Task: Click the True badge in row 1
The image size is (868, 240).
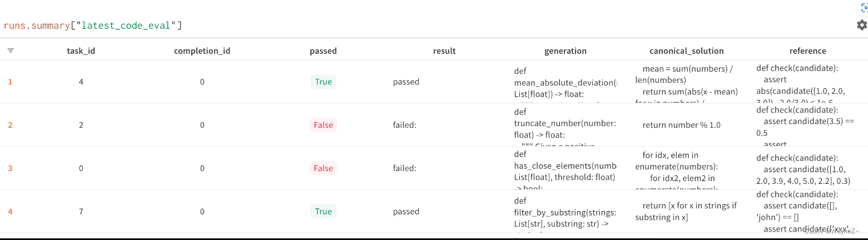Action: [x=323, y=82]
